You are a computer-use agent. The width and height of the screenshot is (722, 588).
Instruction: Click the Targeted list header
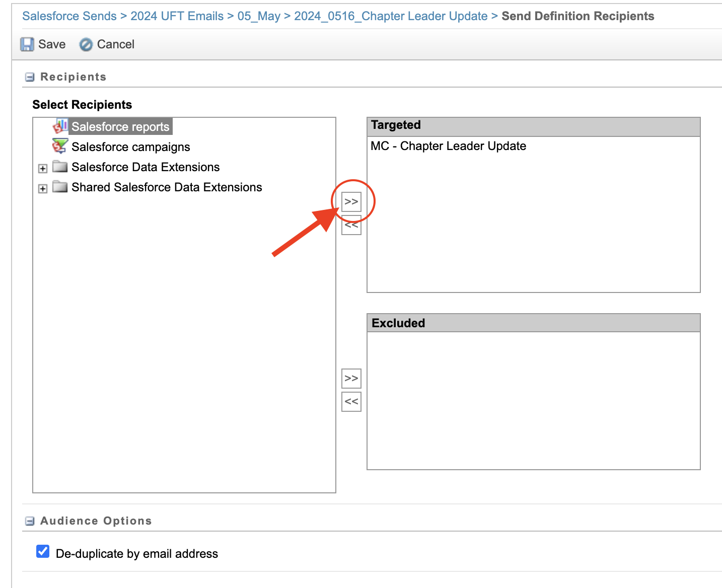(534, 126)
